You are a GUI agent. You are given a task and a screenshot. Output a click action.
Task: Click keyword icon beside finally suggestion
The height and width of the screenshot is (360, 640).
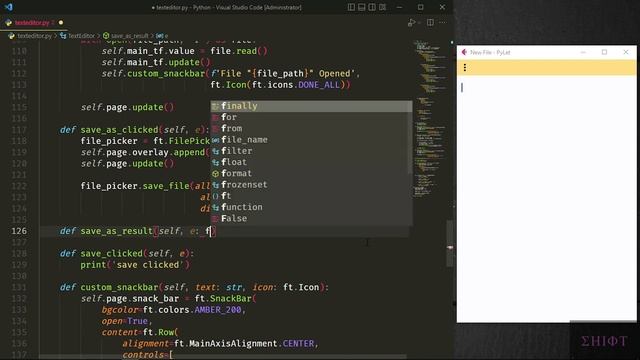[216, 107]
